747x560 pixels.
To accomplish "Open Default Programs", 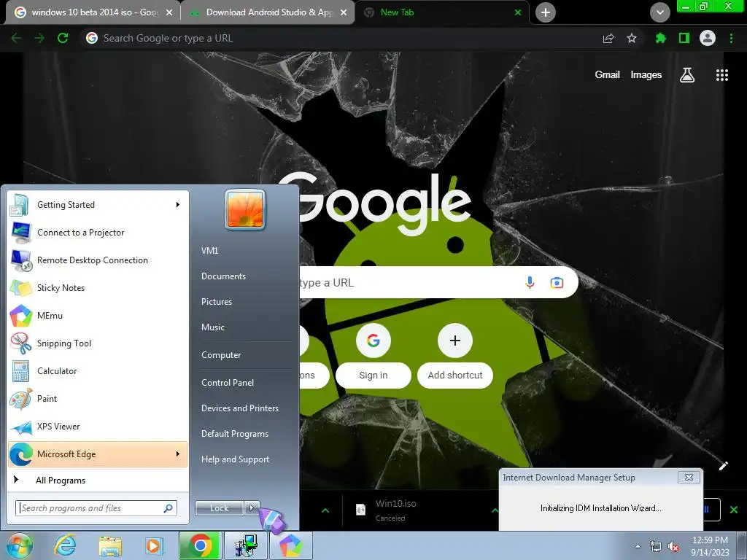I will [235, 435].
